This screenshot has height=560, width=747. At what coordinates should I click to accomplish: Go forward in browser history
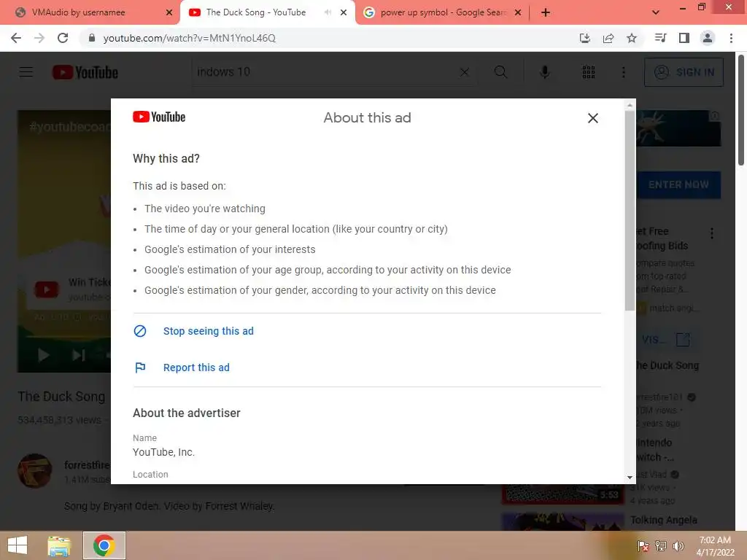point(39,38)
